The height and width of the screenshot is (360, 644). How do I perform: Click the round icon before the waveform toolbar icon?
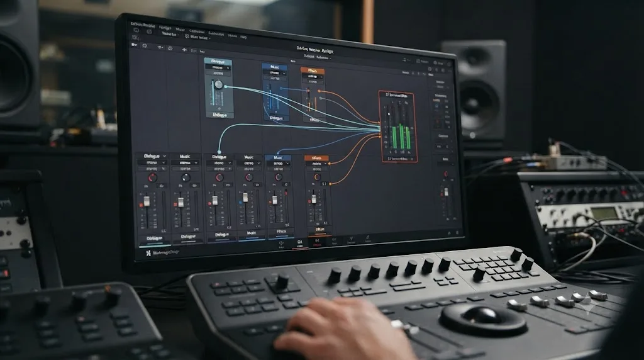coord(170,48)
